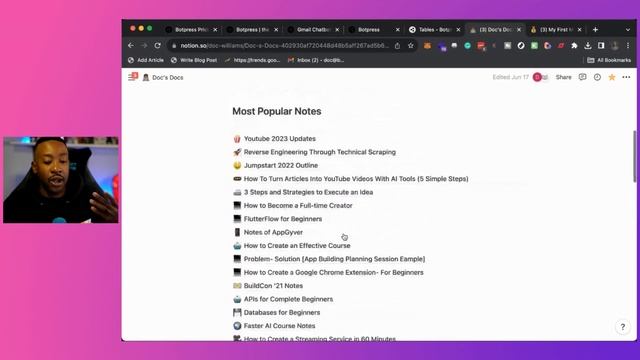Click the notion.so address bar
The width and height of the screenshot is (640, 360).
click(284, 46)
